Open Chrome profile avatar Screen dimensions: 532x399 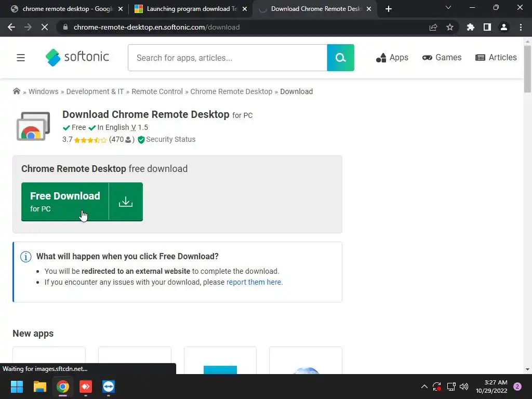point(504,27)
